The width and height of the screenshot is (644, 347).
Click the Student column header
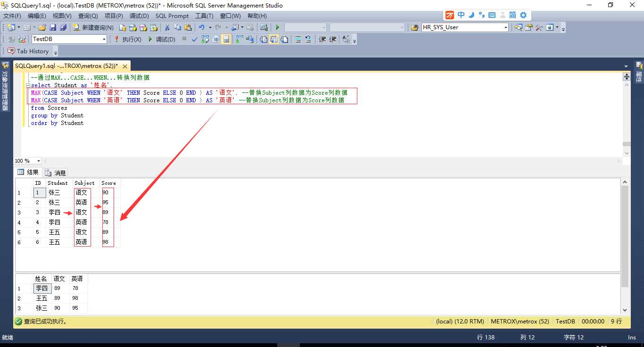(58, 183)
